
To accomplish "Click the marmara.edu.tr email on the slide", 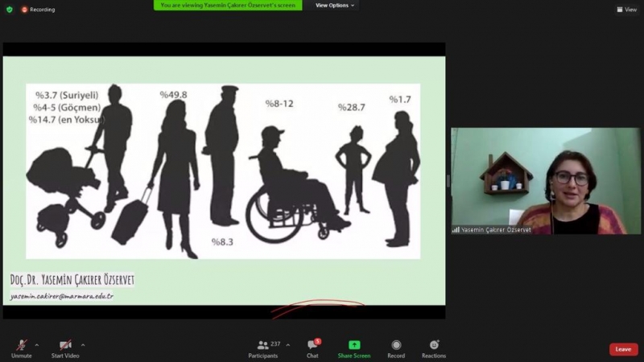I will pyautogui.click(x=62, y=296).
